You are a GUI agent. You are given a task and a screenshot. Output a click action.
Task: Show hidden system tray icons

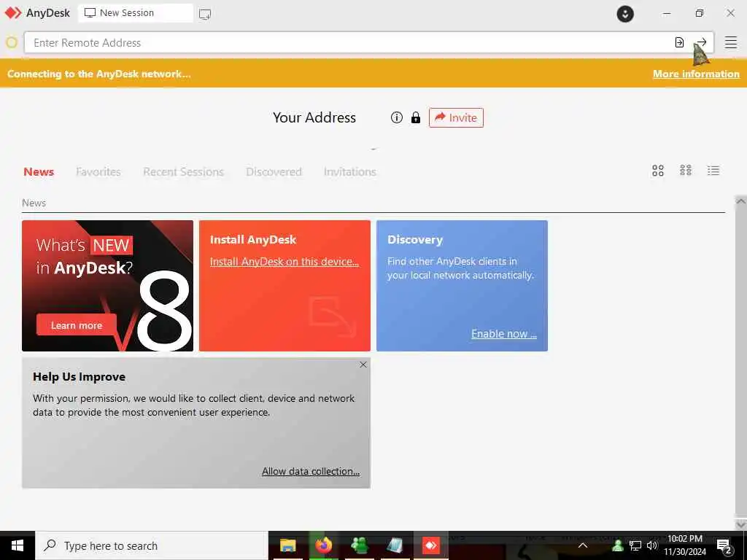coord(583,545)
